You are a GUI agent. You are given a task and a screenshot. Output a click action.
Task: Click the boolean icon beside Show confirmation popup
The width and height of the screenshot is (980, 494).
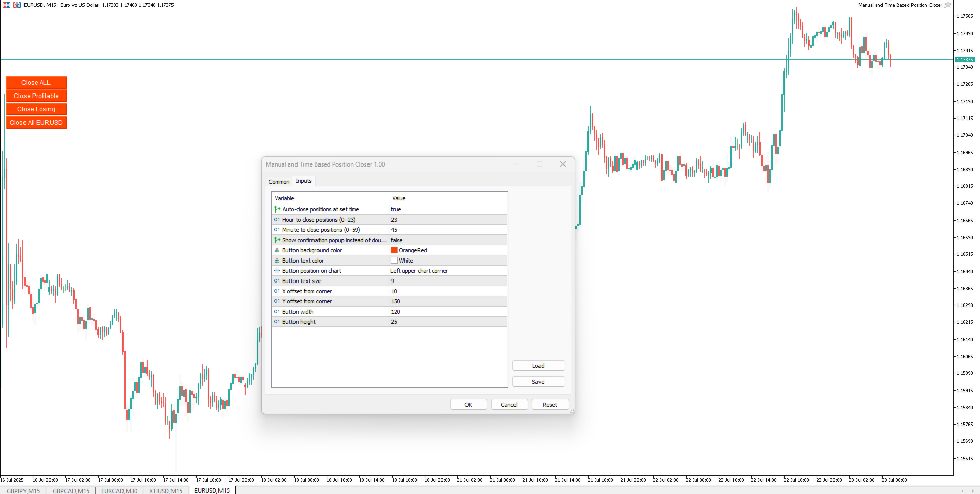pyautogui.click(x=277, y=240)
